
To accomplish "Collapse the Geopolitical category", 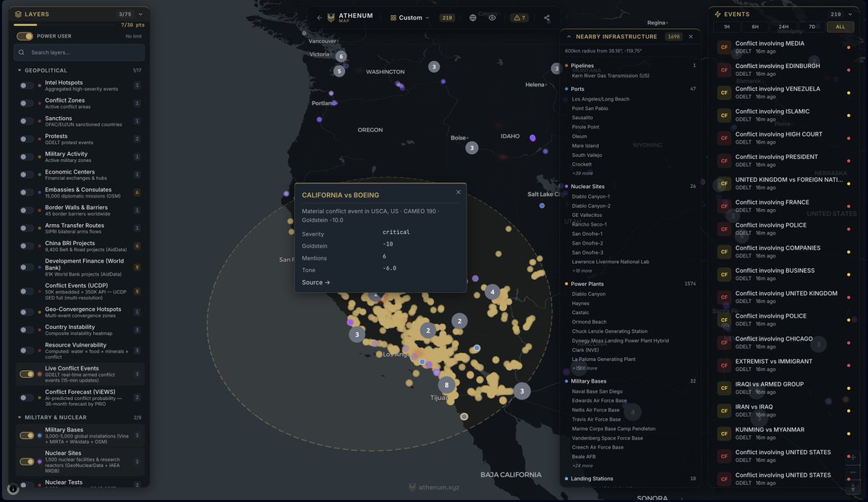I will tap(20, 70).
